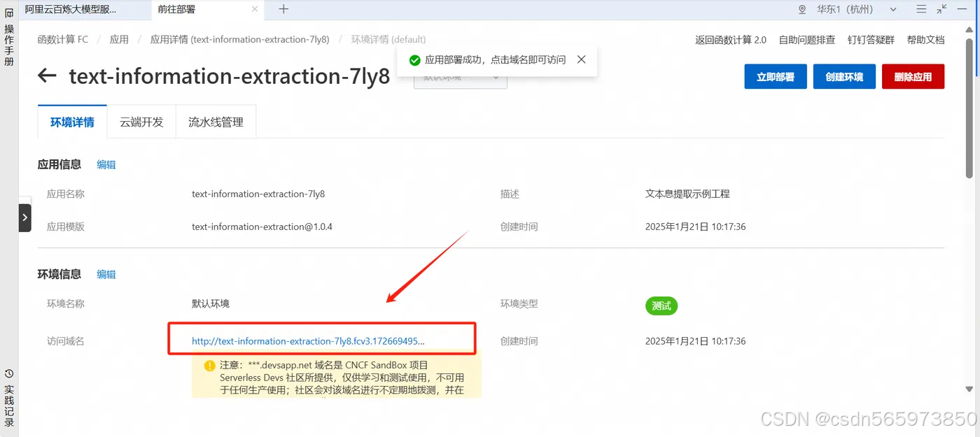The height and width of the screenshot is (437, 980).
Task: Click the down arrow of the scrollbar
Action: coord(969,389)
